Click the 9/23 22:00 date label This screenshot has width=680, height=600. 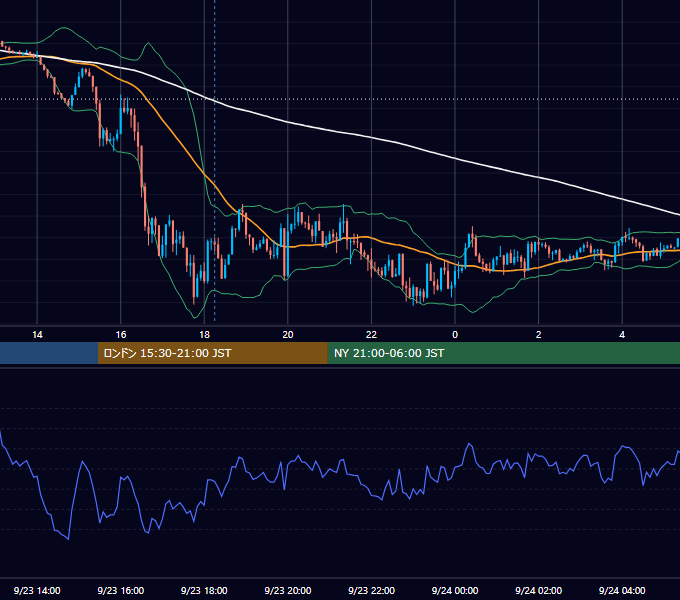tap(371, 590)
